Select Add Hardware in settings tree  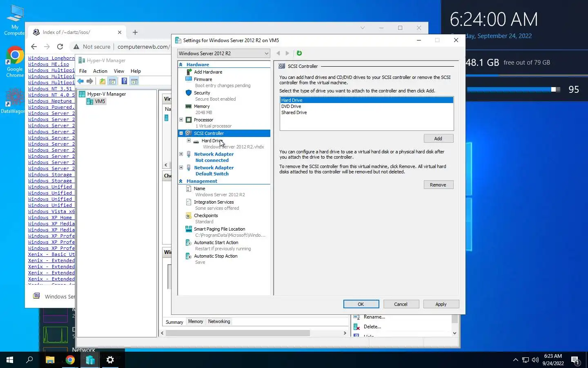point(208,72)
